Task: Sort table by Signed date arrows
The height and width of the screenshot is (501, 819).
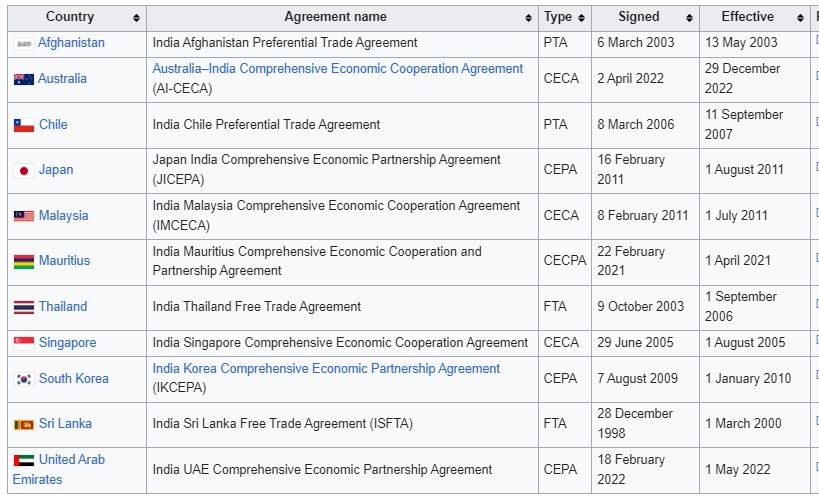Action: 689,18
